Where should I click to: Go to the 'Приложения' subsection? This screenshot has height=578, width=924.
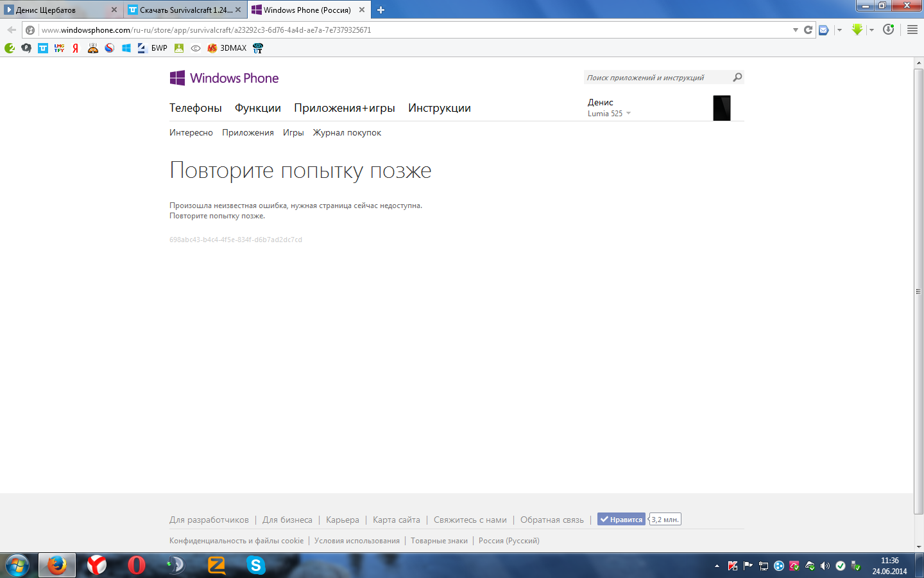(x=248, y=132)
